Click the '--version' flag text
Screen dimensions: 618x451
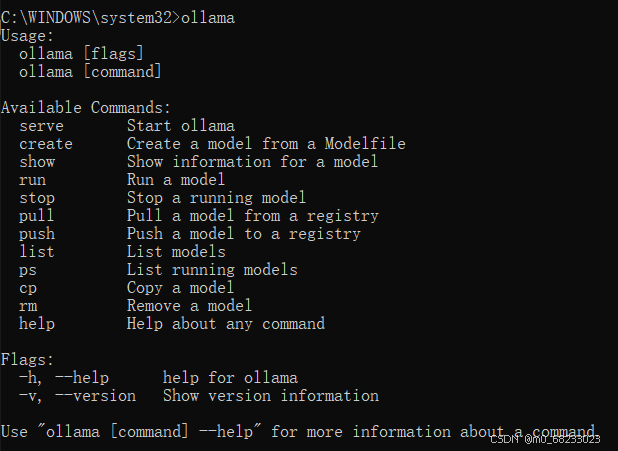[x=95, y=396]
